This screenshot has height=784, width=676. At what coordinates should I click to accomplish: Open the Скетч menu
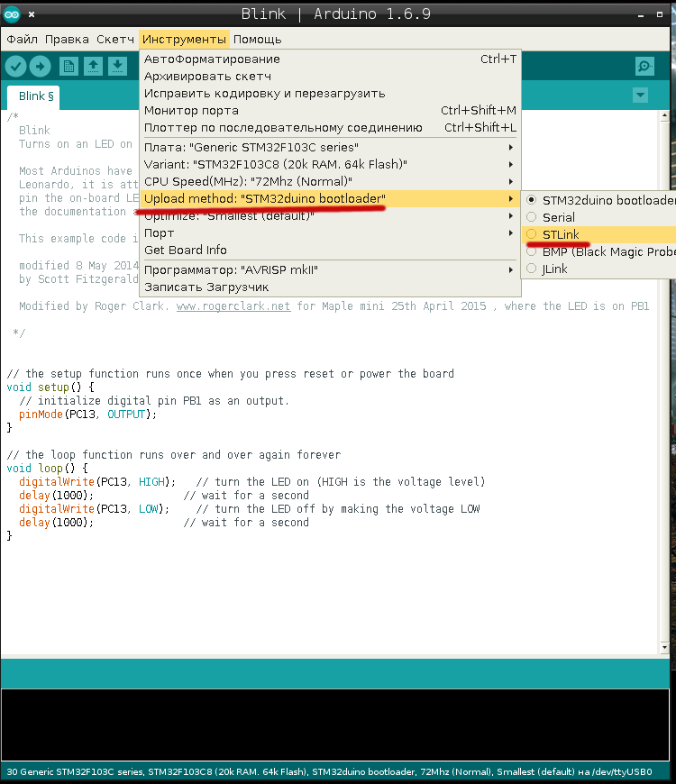coord(115,39)
